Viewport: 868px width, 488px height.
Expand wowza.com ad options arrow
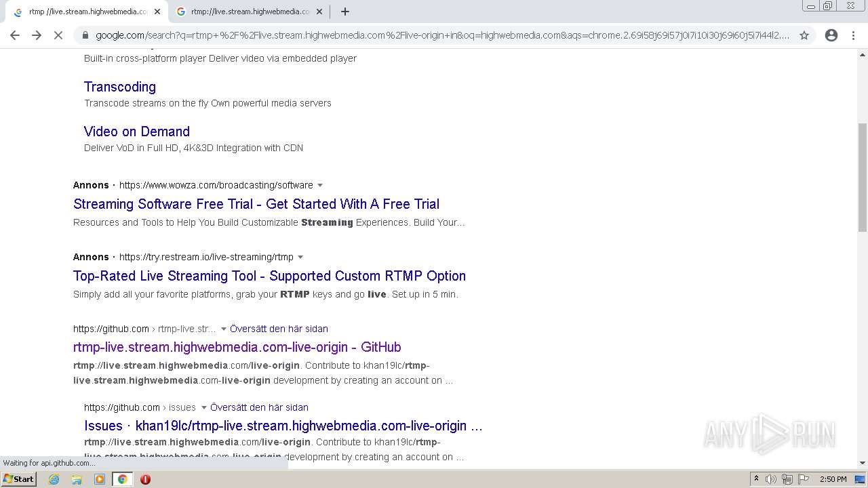(320, 185)
